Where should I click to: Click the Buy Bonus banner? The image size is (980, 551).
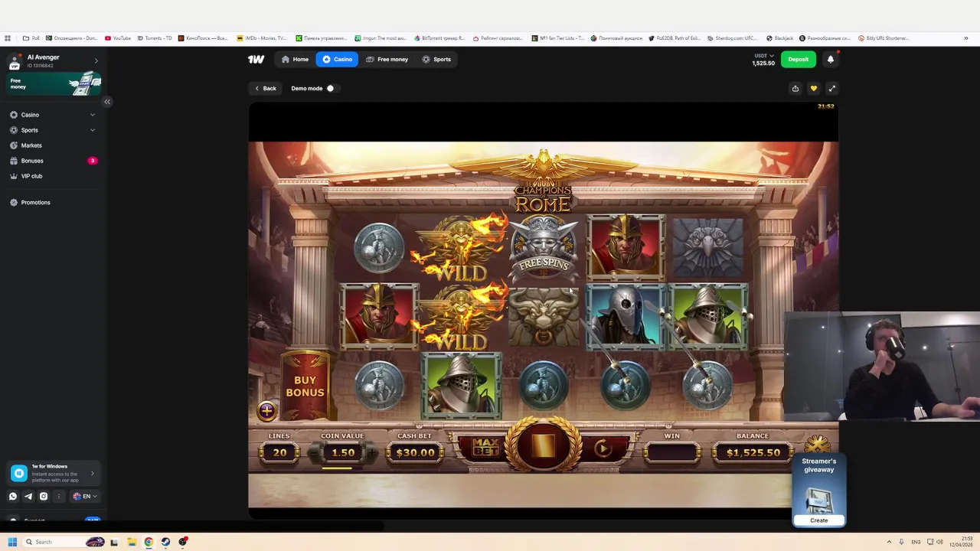pyautogui.click(x=305, y=386)
